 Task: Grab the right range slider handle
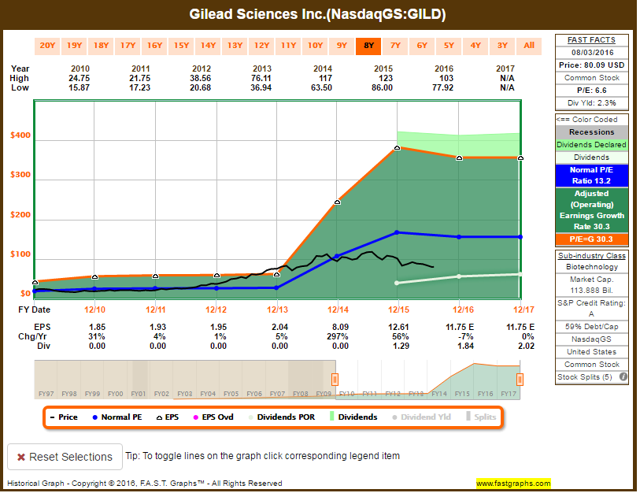pos(520,380)
